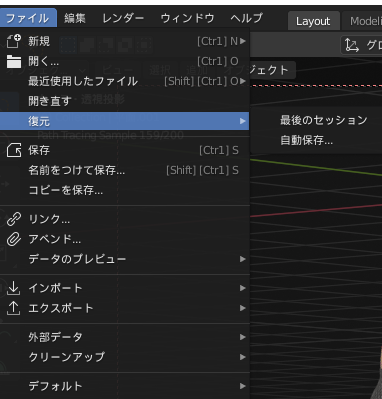382x399 pixels.
Task: Click the 外部データ label
Action: [x=55, y=337]
